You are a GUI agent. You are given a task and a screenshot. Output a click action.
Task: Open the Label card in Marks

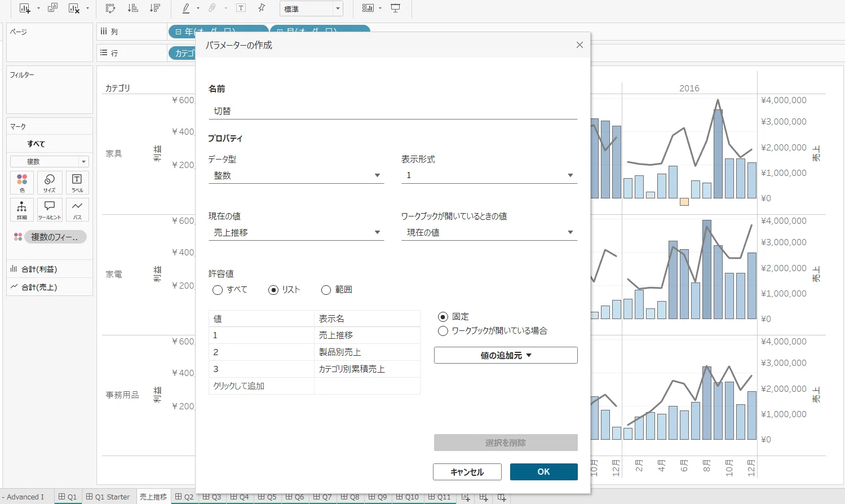click(77, 183)
